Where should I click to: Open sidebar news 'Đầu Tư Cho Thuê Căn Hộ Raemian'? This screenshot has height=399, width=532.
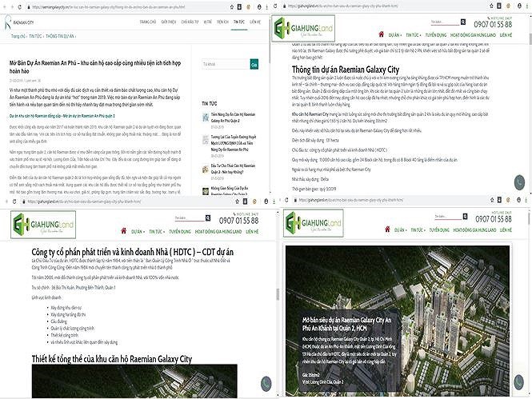pyautogui.click(x=233, y=169)
